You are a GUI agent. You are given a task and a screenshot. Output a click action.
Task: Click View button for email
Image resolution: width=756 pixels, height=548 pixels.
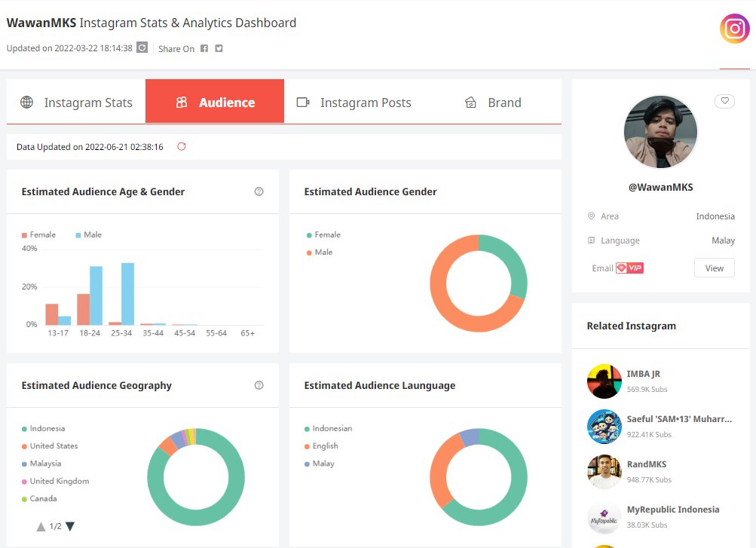715,268
